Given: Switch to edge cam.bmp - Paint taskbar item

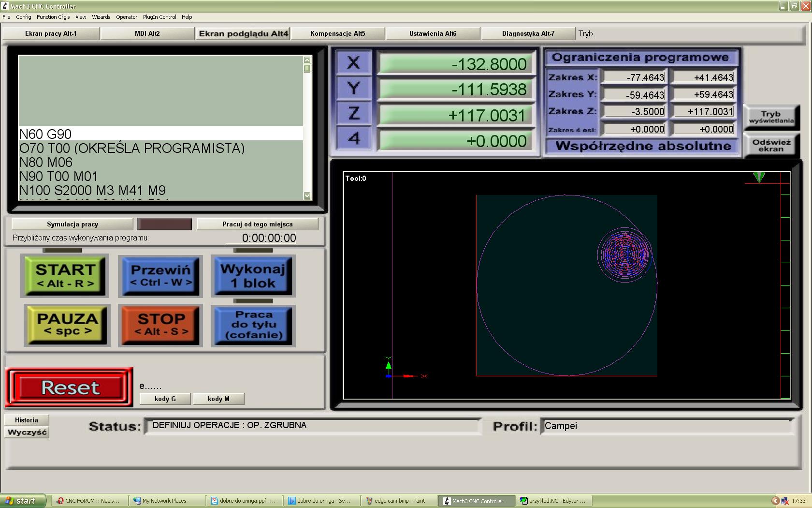Looking at the screenshot, I should click(x=399, y=501).
